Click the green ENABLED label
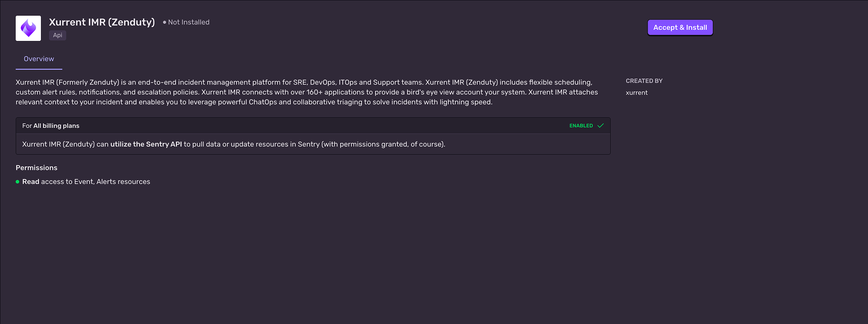The image size is (868, 324). click(x=581, y=126)
